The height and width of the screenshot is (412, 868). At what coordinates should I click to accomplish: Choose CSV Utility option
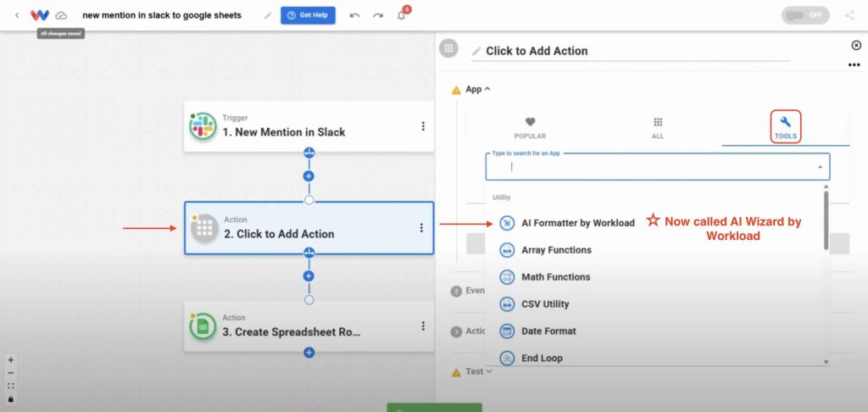click(x=545, y=304)
